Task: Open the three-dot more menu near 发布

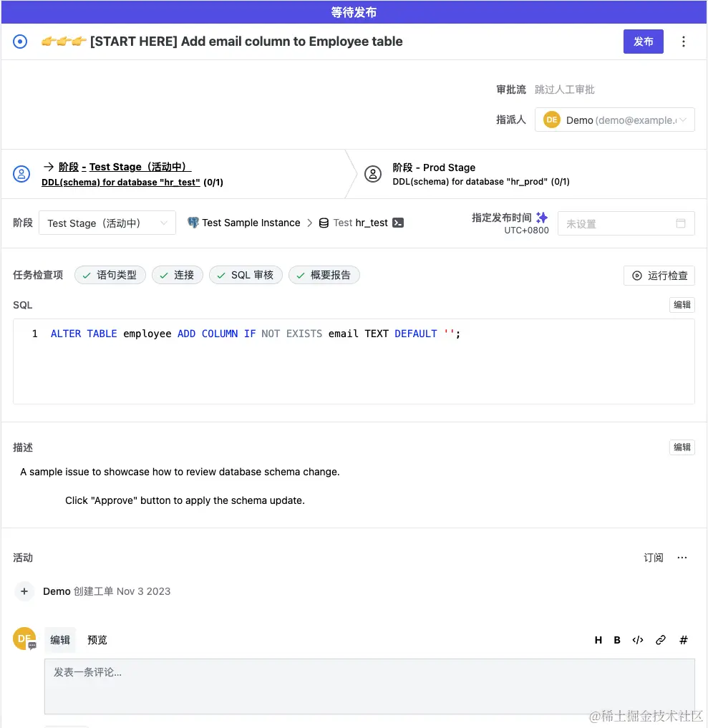Action: point(683,42)
